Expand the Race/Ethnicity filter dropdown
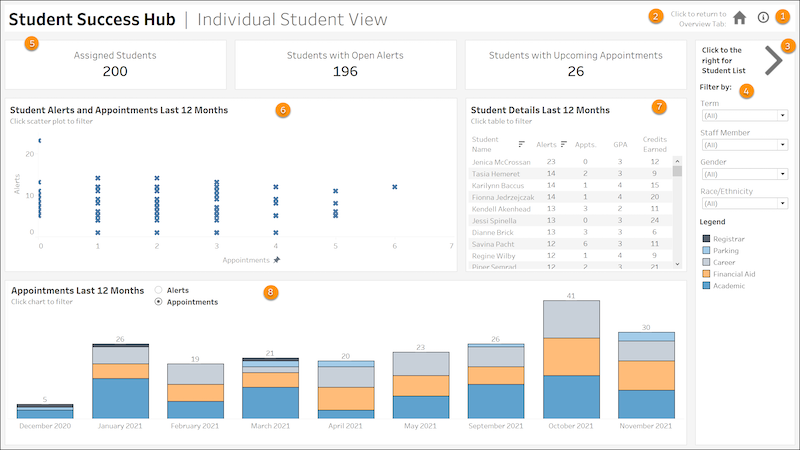 click(x=743, y=204)
